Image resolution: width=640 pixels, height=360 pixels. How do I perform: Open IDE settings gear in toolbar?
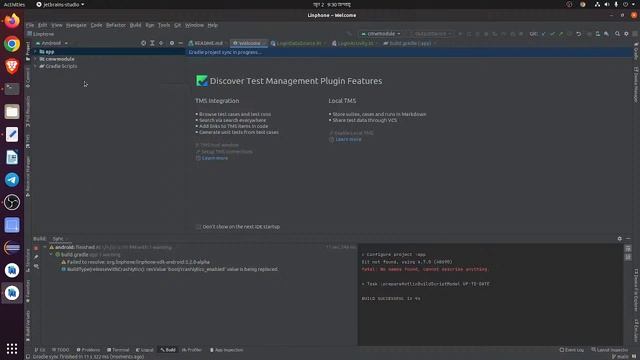pos(626,34)
